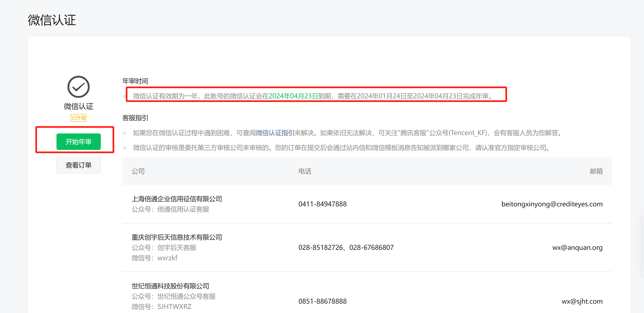Click phone number 0411-84947888

[322, 204]
